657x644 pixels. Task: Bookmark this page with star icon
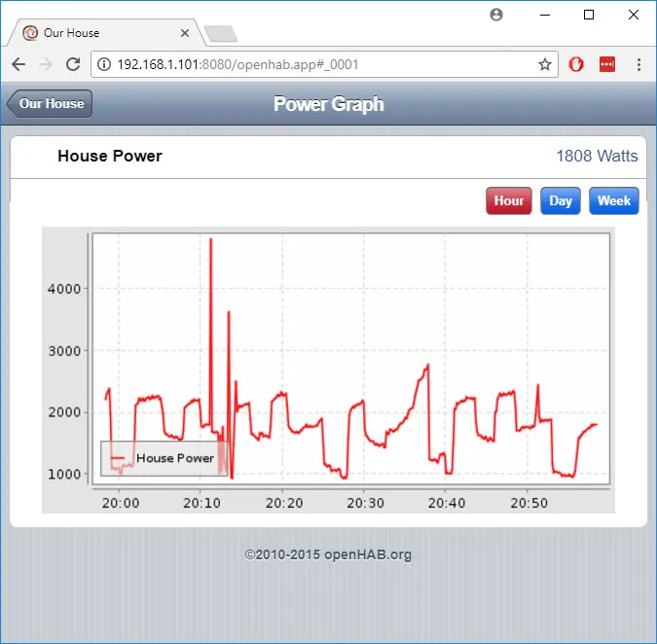pyautogui.click(x=545, y=64)
